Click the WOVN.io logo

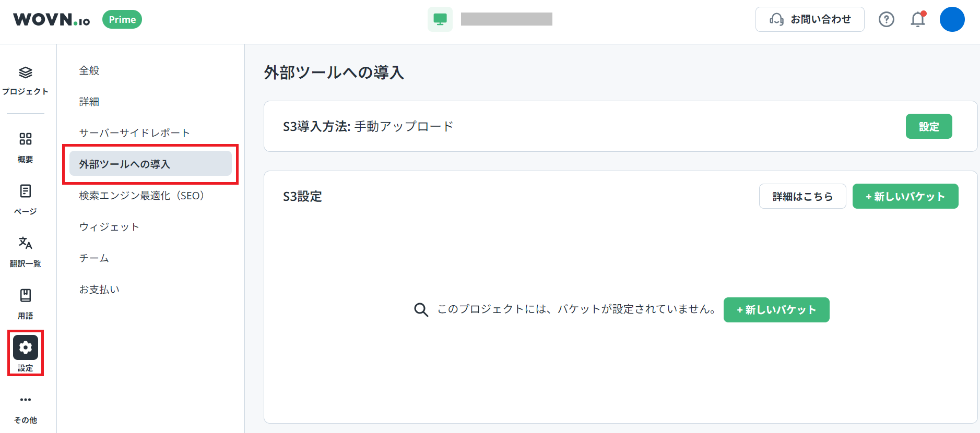coord(52,20)
